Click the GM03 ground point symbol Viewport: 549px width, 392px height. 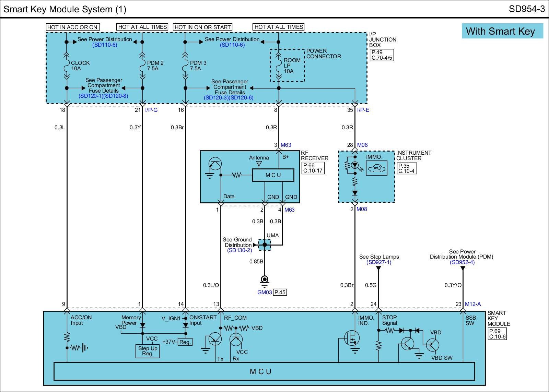point(265,280)
